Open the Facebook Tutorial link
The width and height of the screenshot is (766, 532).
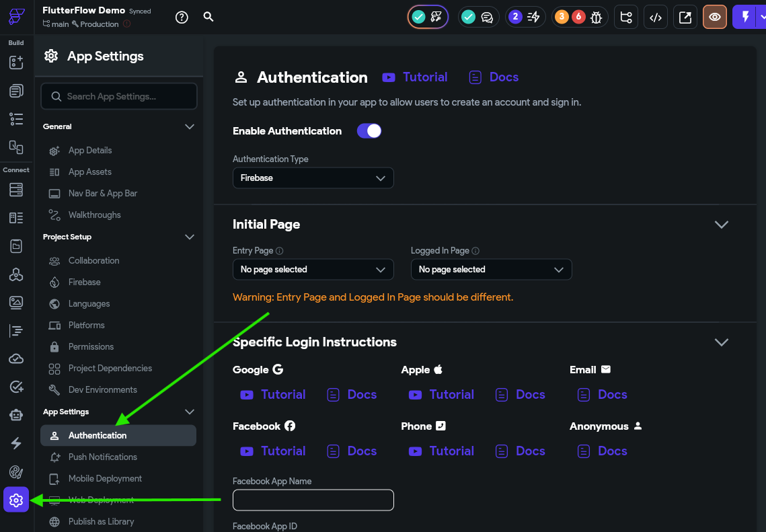click(x=272, y=451)
